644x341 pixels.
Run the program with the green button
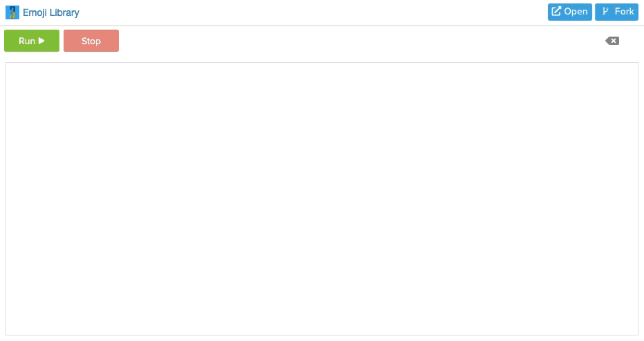32,41
